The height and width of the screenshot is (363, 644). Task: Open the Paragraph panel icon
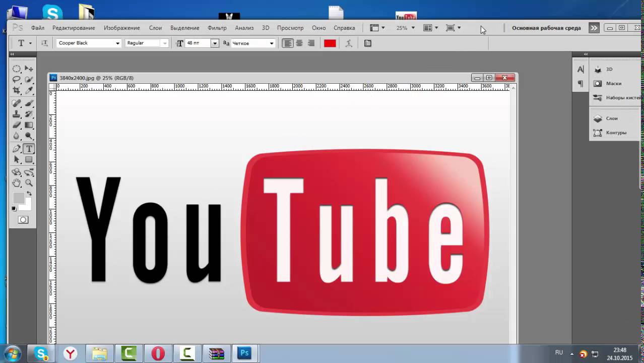coord(581,83)
